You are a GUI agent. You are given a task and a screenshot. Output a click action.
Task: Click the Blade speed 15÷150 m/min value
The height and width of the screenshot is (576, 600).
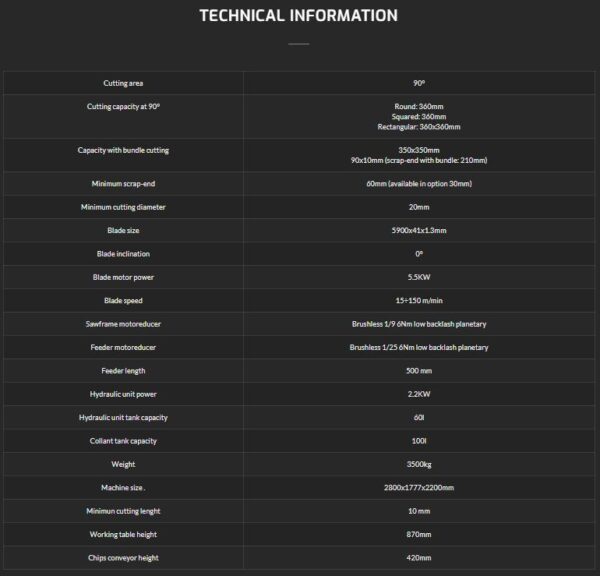pyautogui.click(x=419, y=300)
